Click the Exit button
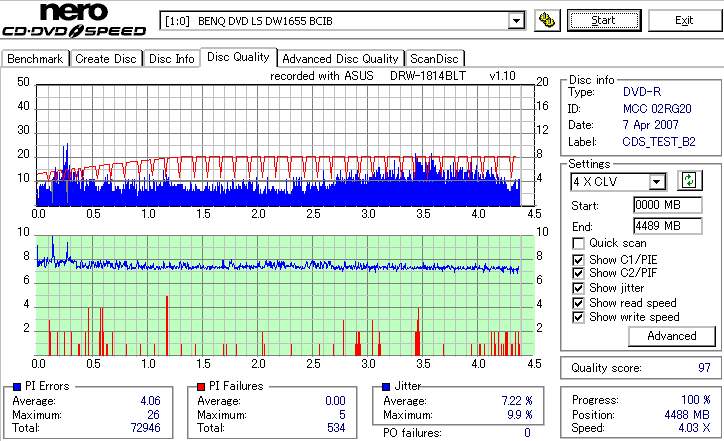Image resolution: width=724 pixels, height=441 pixels. tap(684, 20)
